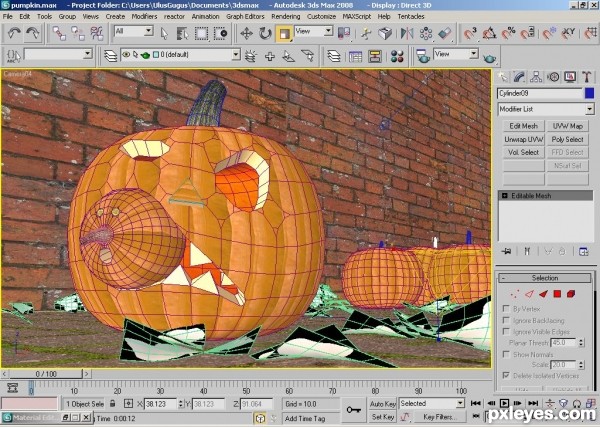Viewport: 600px width, 427px height.
Task: Open the Utilities hammer panel tab
Action: [587, 77]
